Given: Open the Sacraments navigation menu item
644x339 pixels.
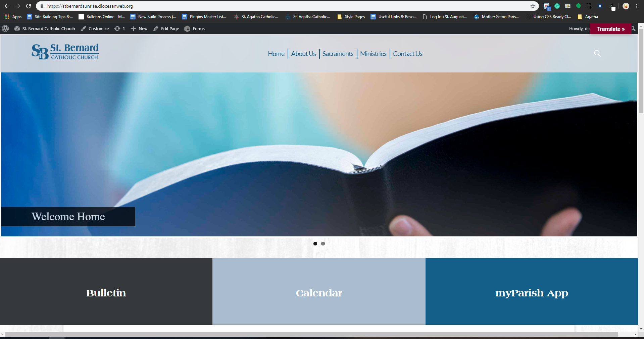Looking at the screenshot, I should pyautogui.click(x=338, y=54).
